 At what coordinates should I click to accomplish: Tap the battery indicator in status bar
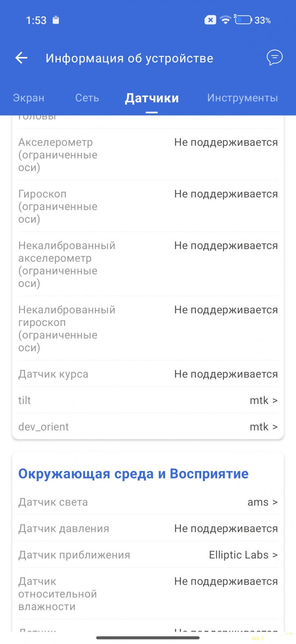pyautogui.click(x=243, y=20)
